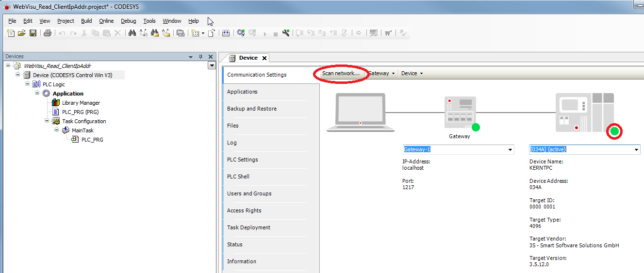This screenshot has width=644, height=273.
Task: Select MainTask in the device tree
Action: click(82, 130)
